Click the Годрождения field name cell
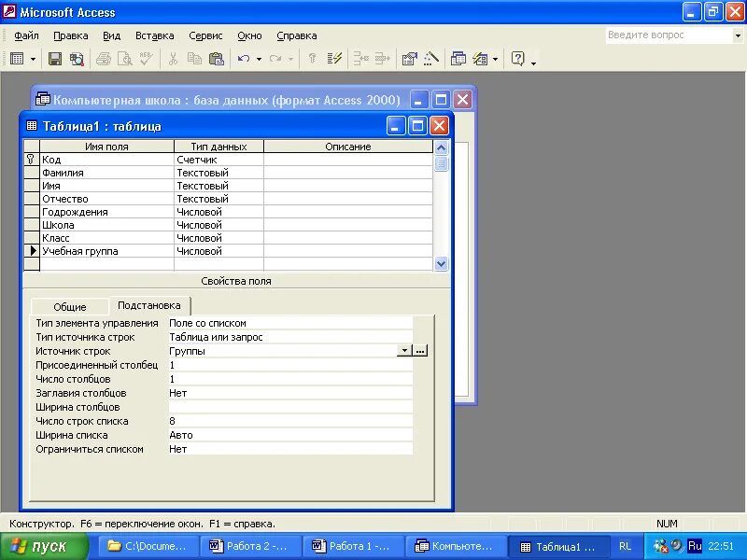 [106, 212]
